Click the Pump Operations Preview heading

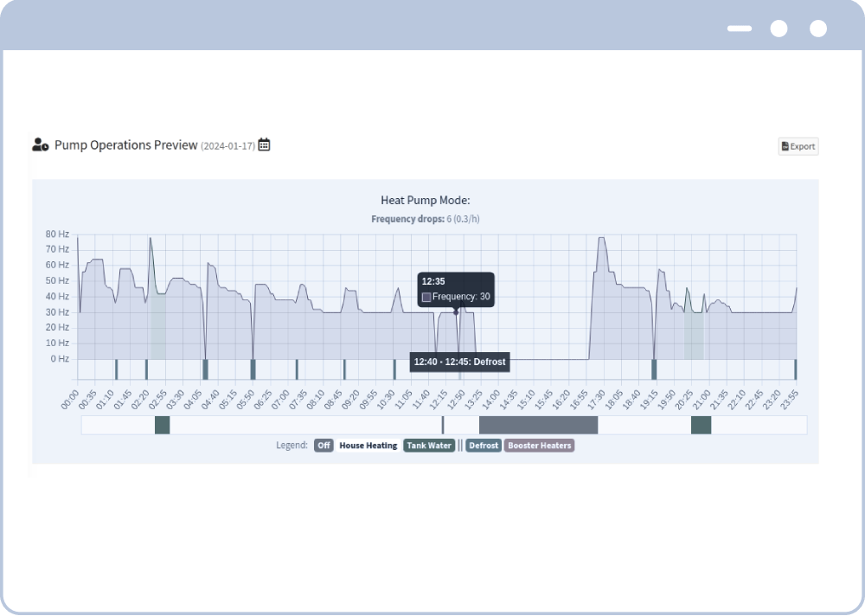pos(125,145)
